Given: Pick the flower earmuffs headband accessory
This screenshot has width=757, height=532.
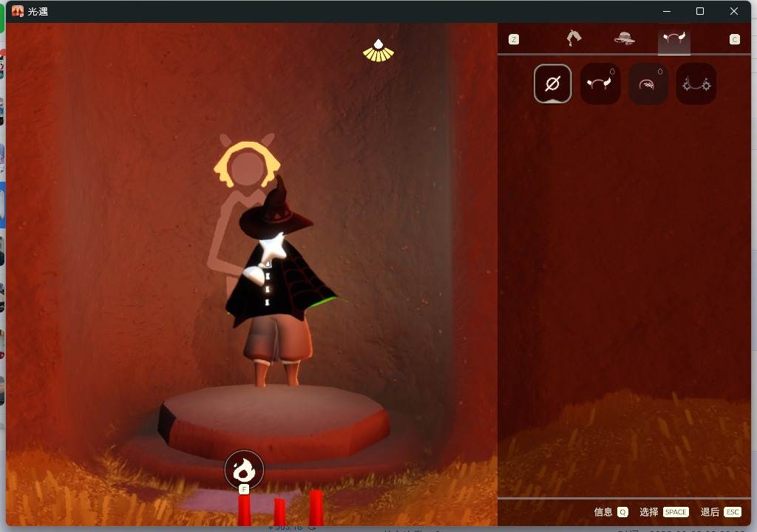Looking at the screenshot, I should click(x=696, y=83).
